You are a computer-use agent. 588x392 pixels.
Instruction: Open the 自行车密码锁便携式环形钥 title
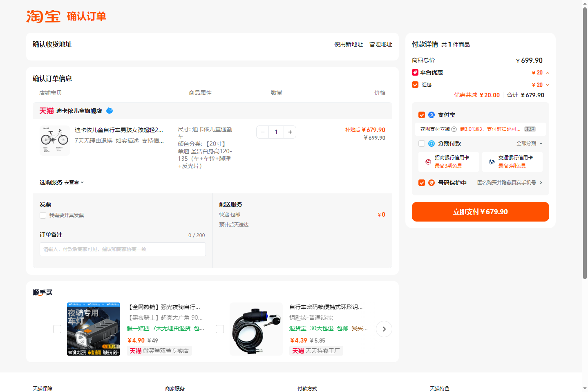click(326, 307)
